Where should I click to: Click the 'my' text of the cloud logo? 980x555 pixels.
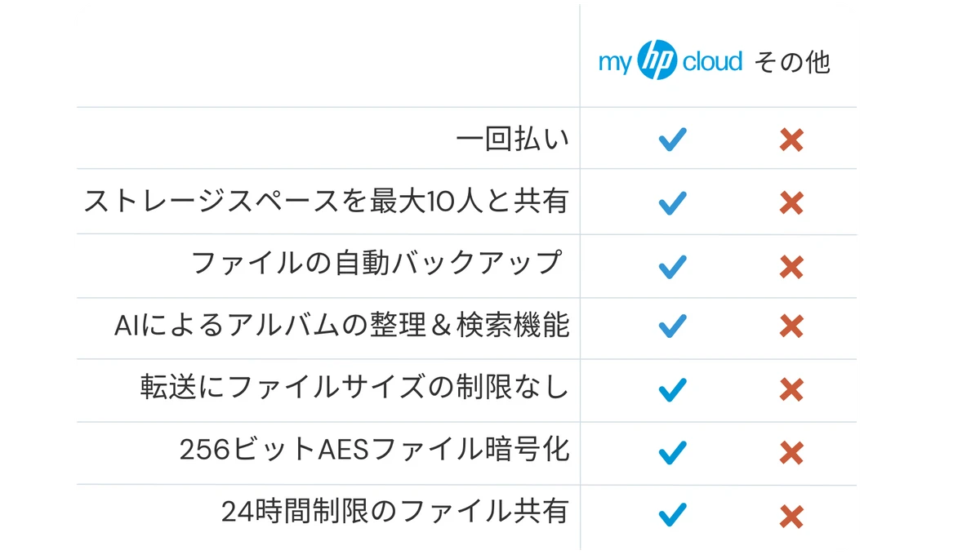pos(616,64)
